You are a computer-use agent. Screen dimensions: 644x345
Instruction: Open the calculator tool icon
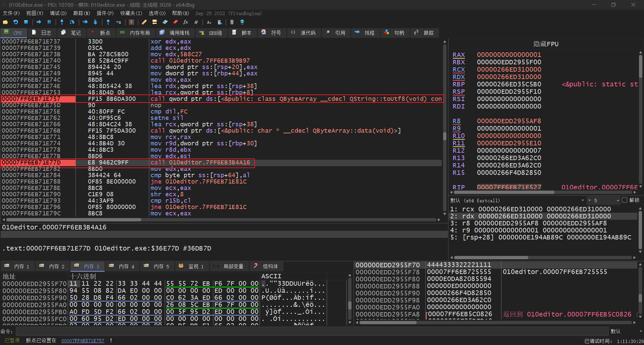pos(231,22)
